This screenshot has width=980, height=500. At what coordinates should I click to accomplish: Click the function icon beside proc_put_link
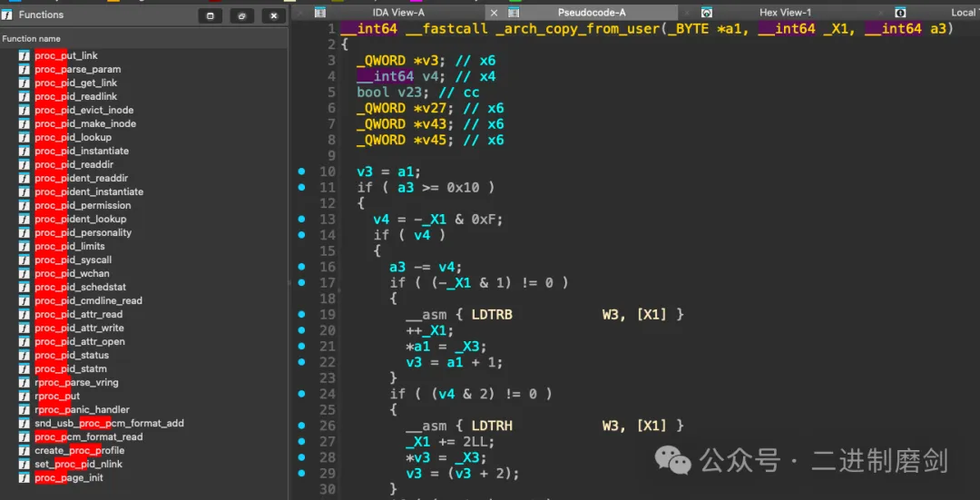(24, 56)
